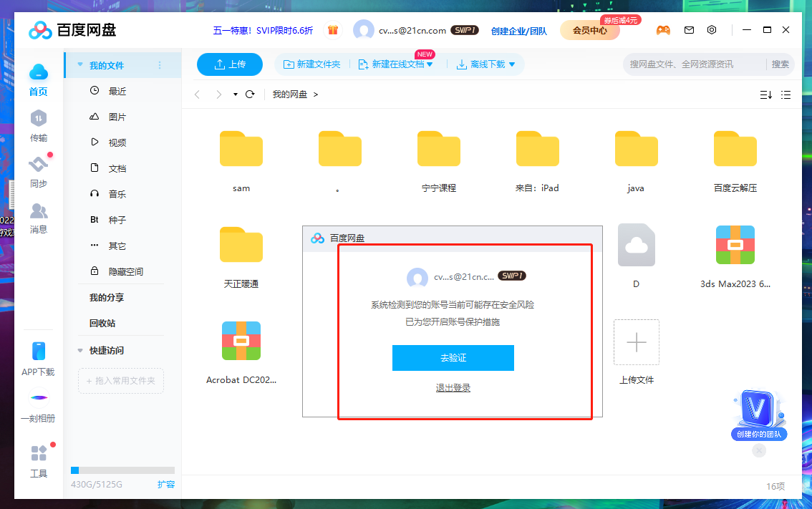Open the 宁宁课程 folder

[439, 149]
